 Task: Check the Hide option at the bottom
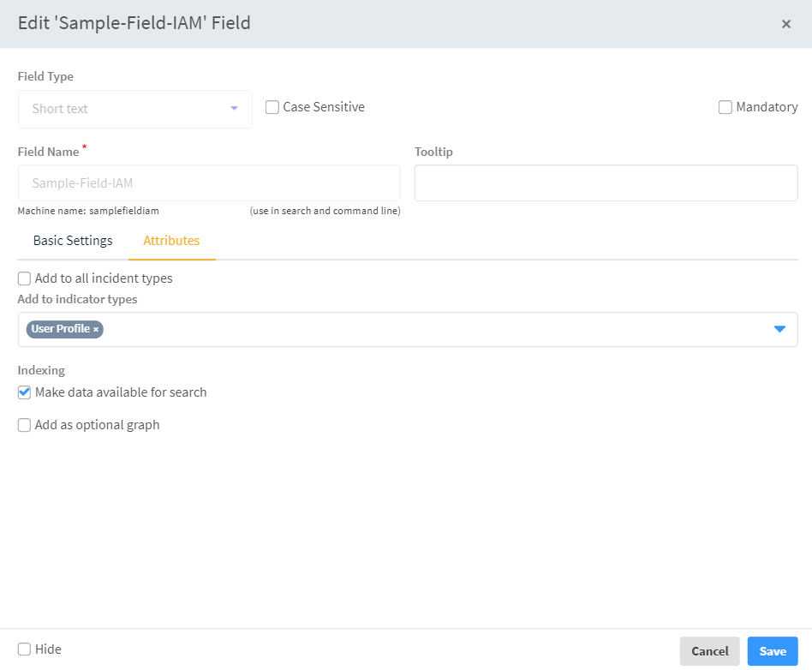pos(24,649)
